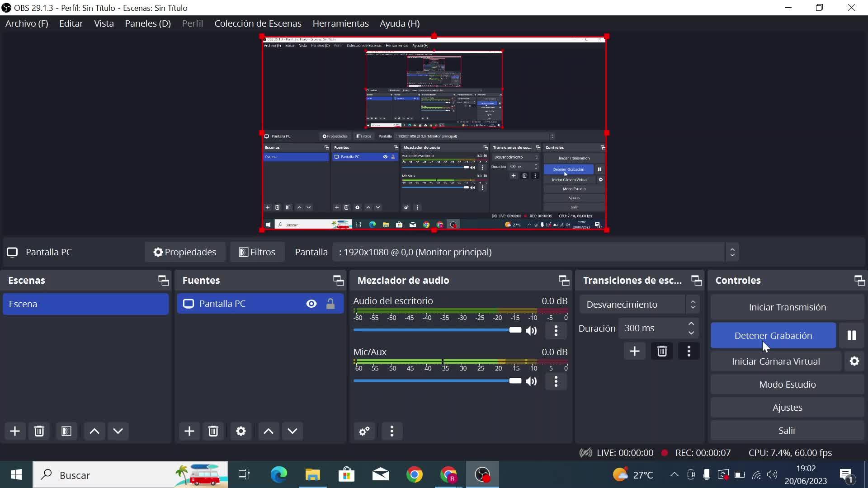Add a new source with plus icon
This screenshot has height=488, width=868.
pyautogui.click(x=189, y=431)
